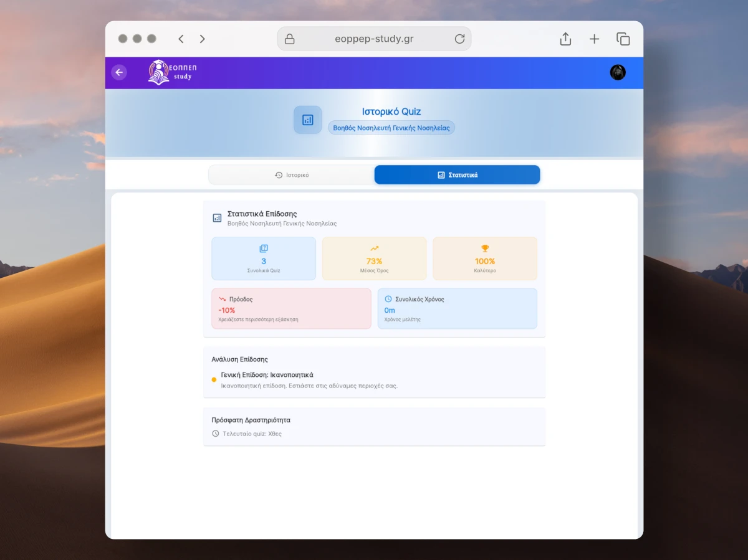Click the browser share icon
This screenshot has width=748, height=560.
[565, 39]
